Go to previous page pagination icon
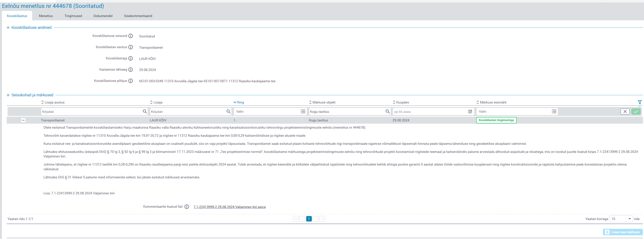644x239 pixels. tap(302, 219)
